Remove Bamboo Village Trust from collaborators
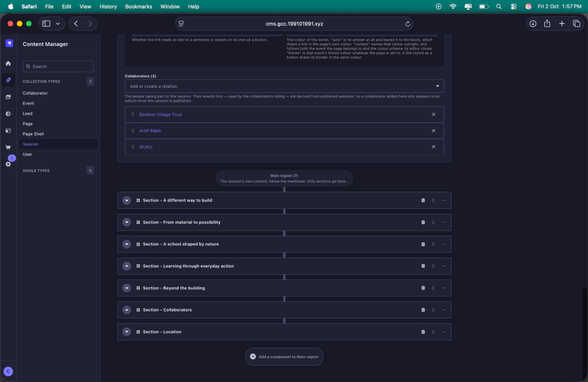 pos(433,115)
